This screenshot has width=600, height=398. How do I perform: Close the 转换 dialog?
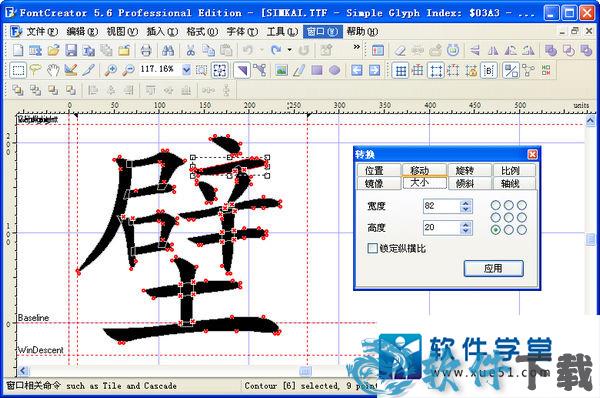pyautogui.click(x=532, y=154)
